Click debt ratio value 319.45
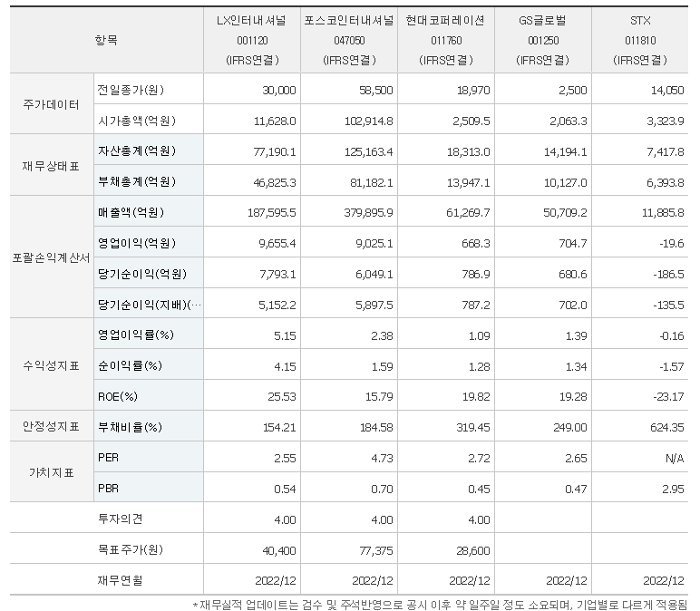Screen dimensions: 700x611 [473, 428]
